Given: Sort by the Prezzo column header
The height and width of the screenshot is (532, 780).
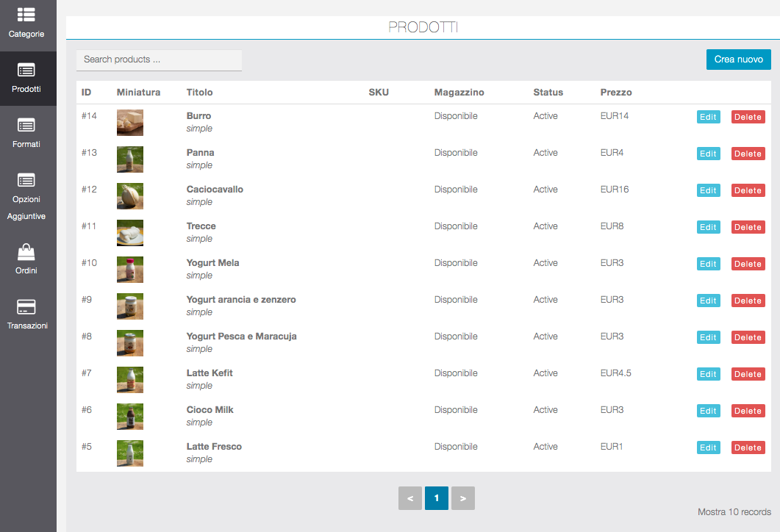Looking at the screenshot, I should [x=616, y=93].
